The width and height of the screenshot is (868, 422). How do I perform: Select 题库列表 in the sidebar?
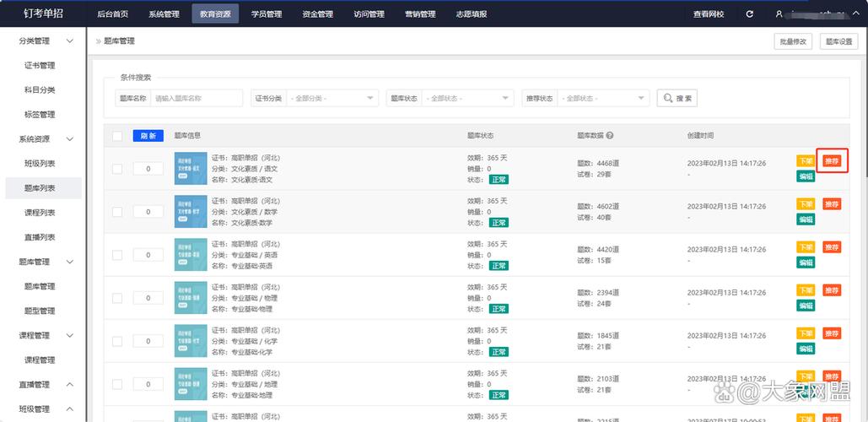pyautogui.click(x=43, y=188)
